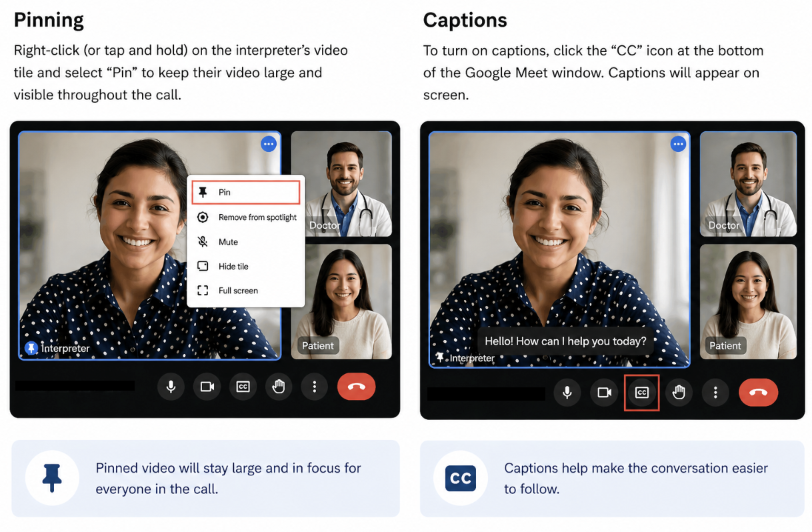Open more options in Pinning call toolbar

315,387
